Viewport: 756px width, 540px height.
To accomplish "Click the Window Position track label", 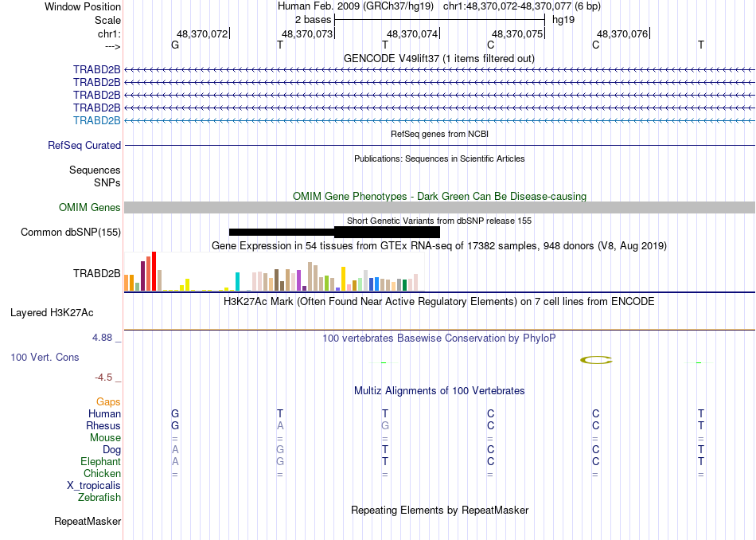I will (83, 6).
